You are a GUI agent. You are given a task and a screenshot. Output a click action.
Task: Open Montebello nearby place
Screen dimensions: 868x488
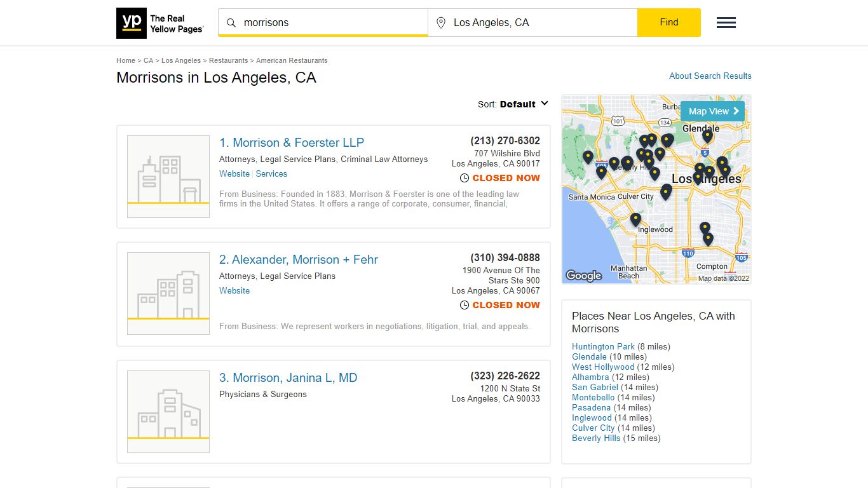(x=593, y=398)
